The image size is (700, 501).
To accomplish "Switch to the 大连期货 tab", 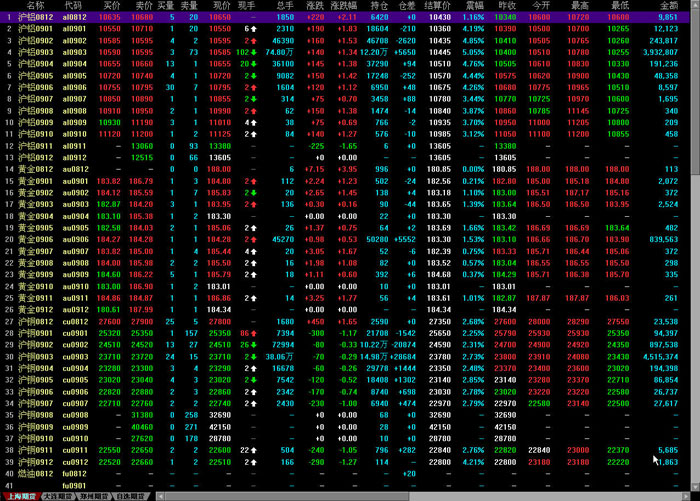I will coord(57,495).
